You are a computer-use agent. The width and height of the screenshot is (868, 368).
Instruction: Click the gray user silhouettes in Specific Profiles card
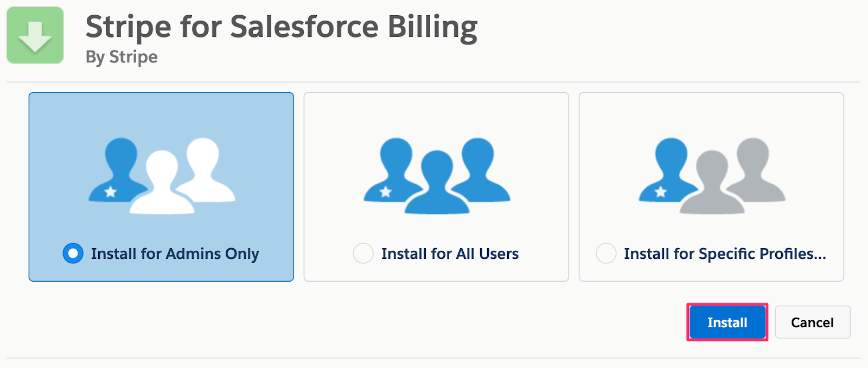click(x=732, y=175)
